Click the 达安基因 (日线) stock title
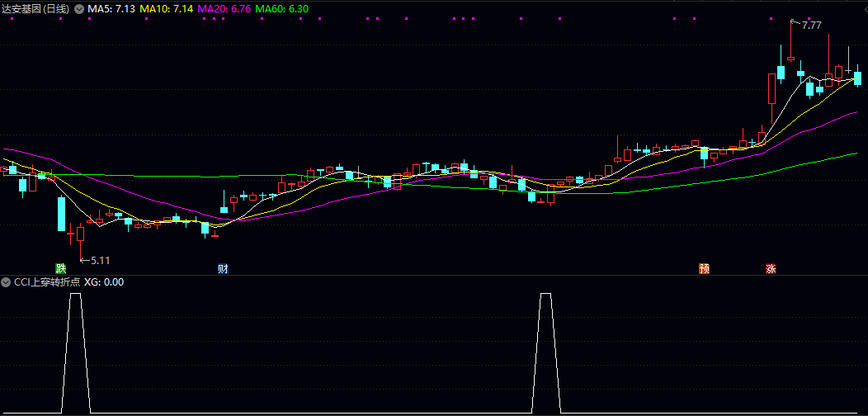This screenshot has height=416, width=868. click(x=36, y=9)
